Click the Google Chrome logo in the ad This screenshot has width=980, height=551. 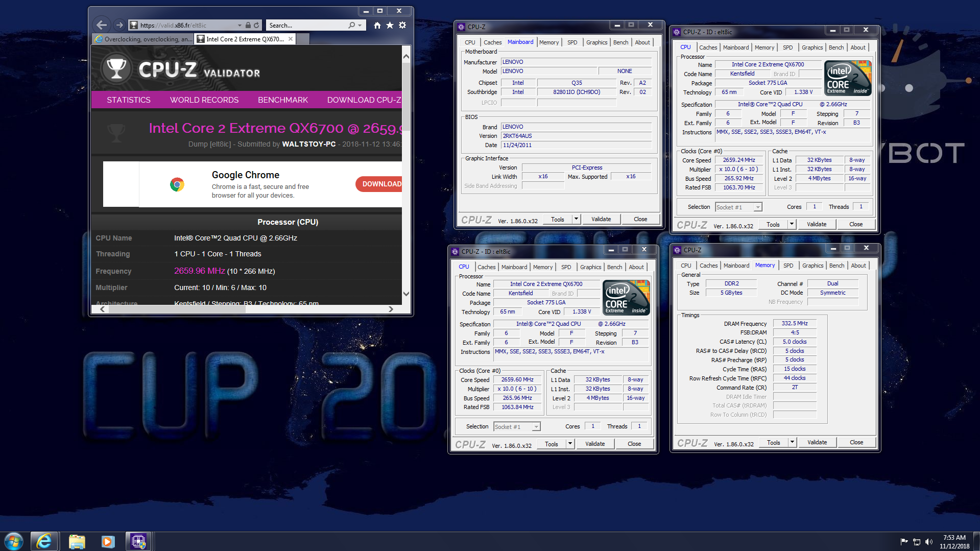(x=177, y=184)
